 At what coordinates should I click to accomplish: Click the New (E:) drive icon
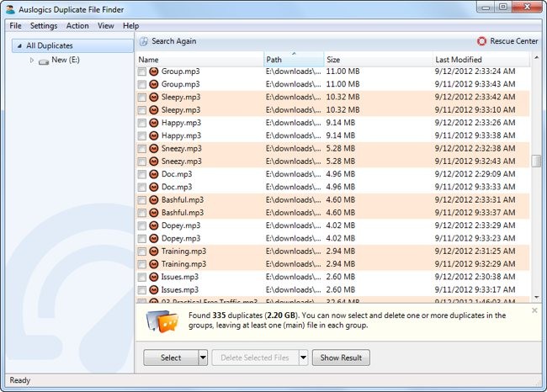pos(44,61)
